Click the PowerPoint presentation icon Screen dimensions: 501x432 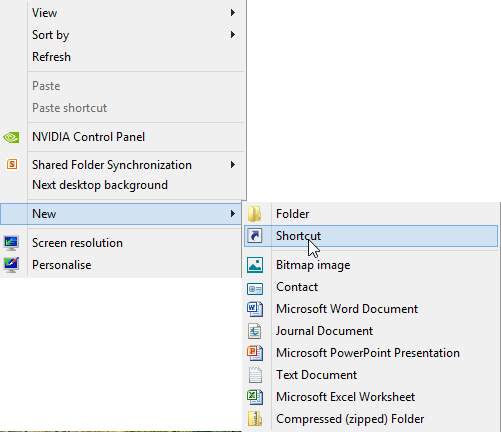255,353
